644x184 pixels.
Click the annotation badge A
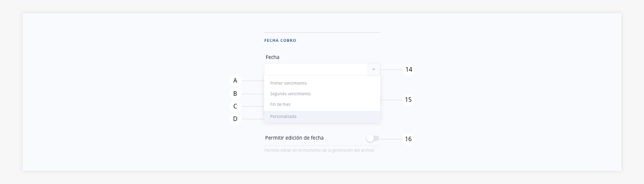tap(235, 81)
